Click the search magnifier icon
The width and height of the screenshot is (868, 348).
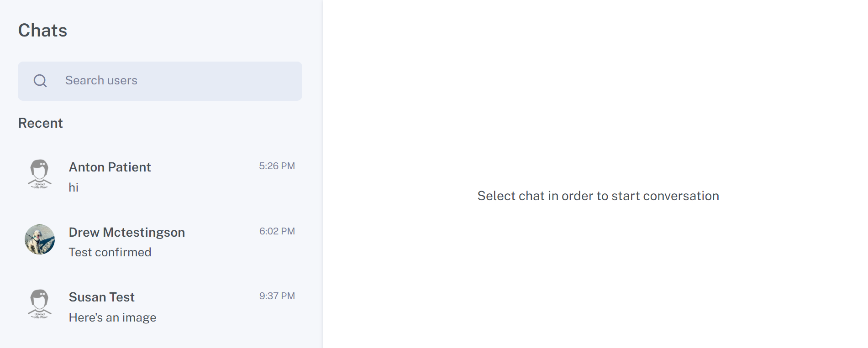coord(40,81)
